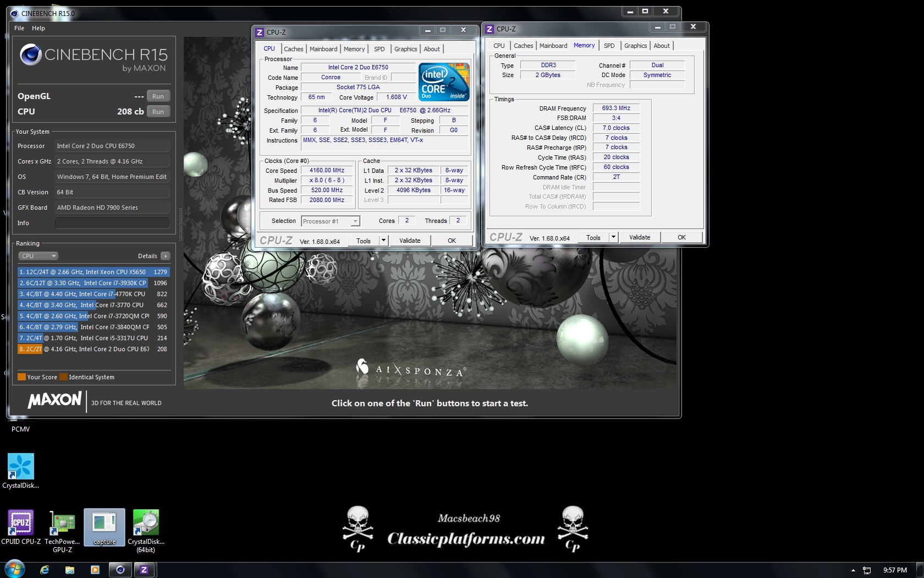Open TechPowerUp GPU-Z desktop shortcut

click(x=62, y=531)
